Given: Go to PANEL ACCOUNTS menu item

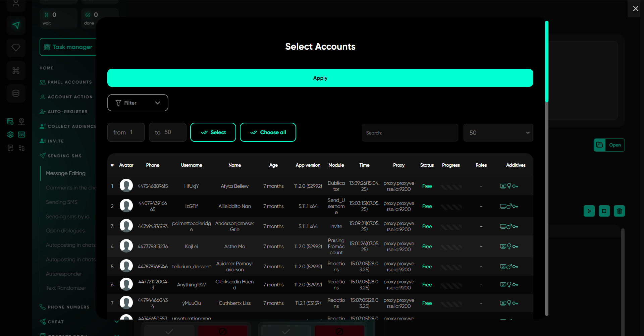Looking at the screenshot, I should click(69, 82).
